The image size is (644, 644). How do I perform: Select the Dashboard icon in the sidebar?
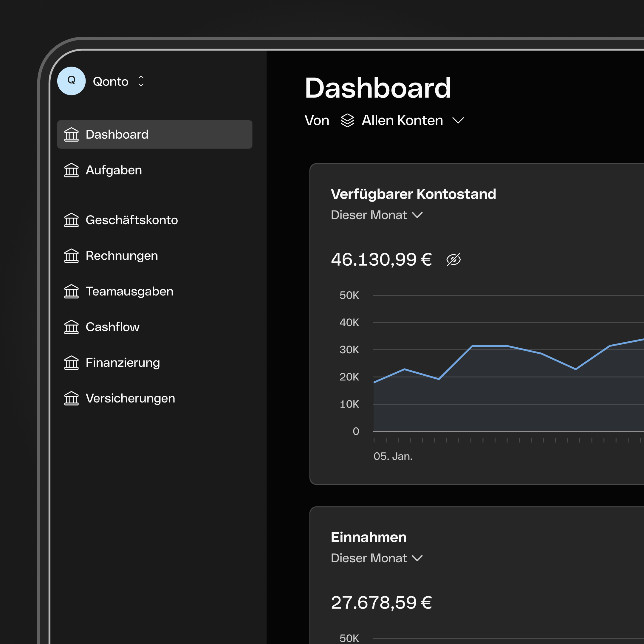click(x=71, y=135)
